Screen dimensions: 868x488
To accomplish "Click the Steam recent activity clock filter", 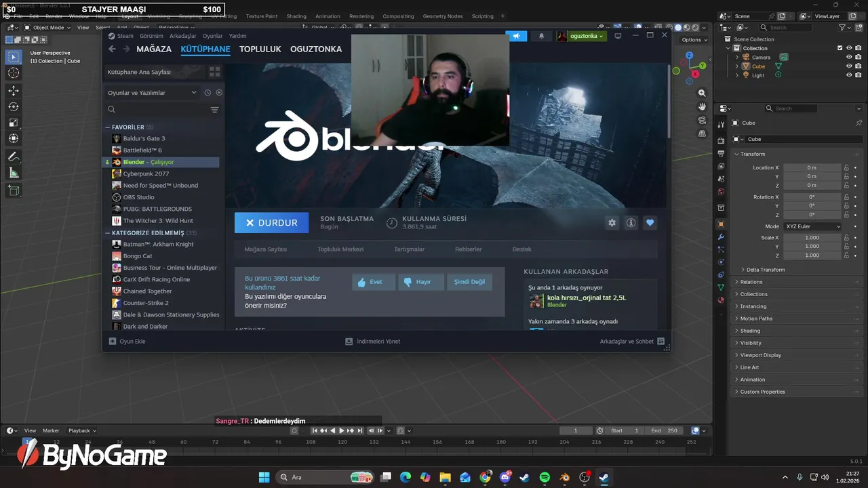I will point(208,93).
